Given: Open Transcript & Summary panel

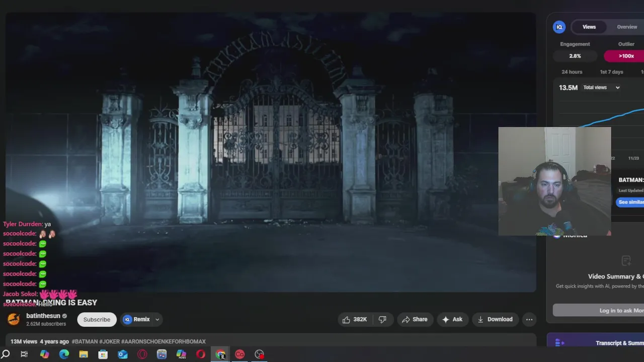Looking at the screenshot, I should 596,343.
